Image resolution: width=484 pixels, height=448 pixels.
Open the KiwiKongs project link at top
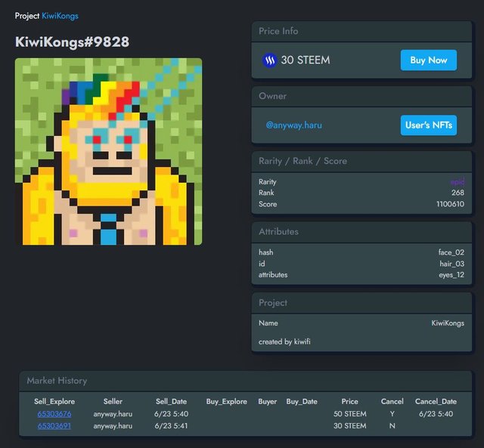60,16
